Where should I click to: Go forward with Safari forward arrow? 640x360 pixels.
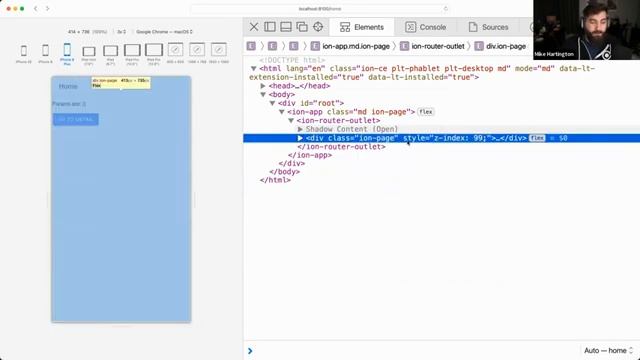tap(47, 9)
